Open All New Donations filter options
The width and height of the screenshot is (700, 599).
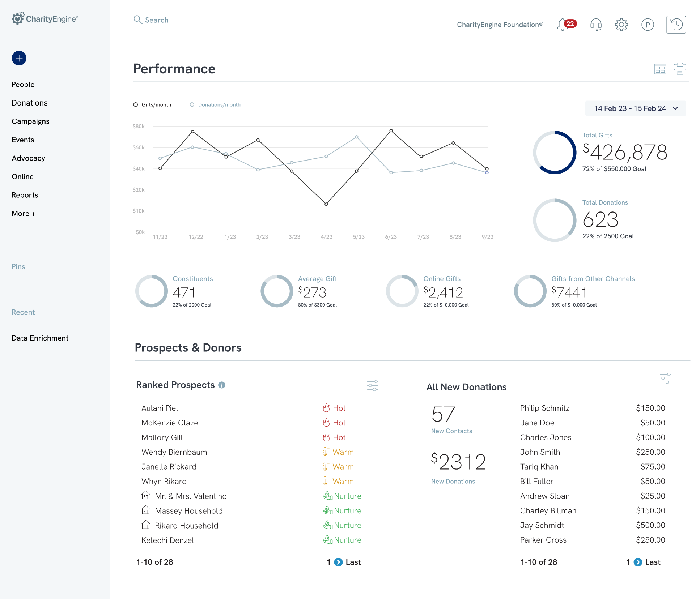coord(665,378)
